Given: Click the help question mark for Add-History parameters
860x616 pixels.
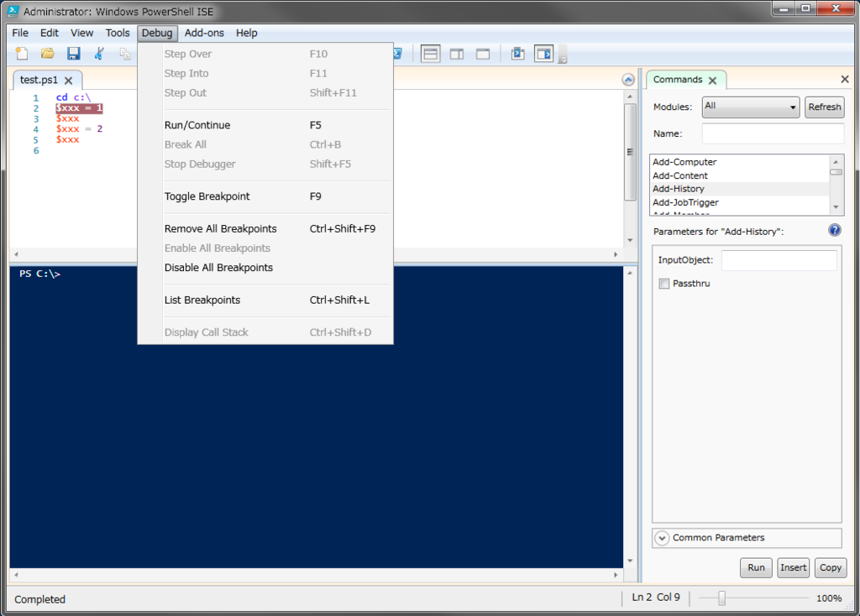Looking at the screenshot, I should (x=834, y=229).
